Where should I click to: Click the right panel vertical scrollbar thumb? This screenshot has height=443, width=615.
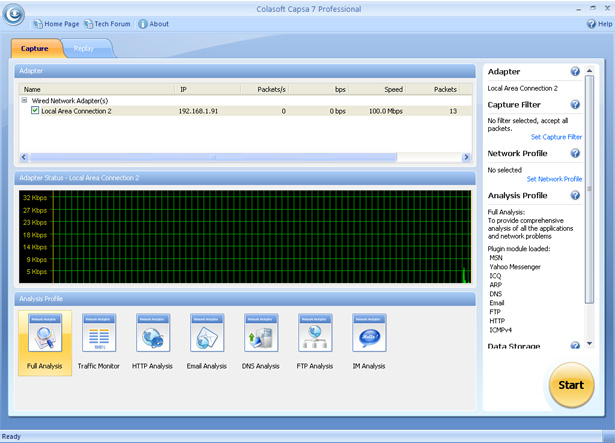589,189
